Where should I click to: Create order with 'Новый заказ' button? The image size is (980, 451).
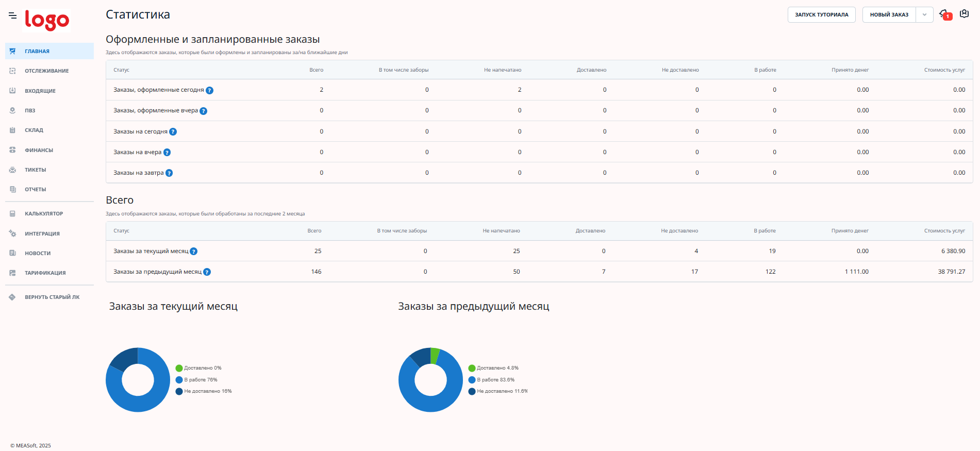coord(889,15)
